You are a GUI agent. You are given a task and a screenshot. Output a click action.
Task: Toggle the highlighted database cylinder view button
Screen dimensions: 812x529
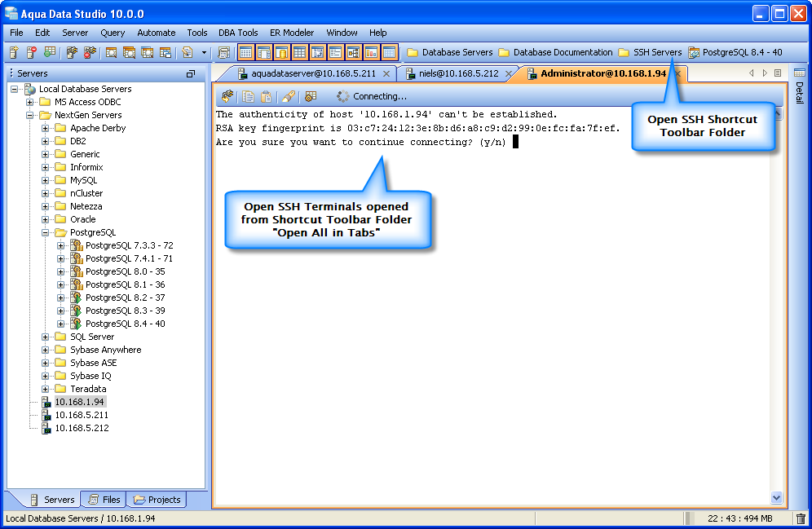[x=282, y=52]
